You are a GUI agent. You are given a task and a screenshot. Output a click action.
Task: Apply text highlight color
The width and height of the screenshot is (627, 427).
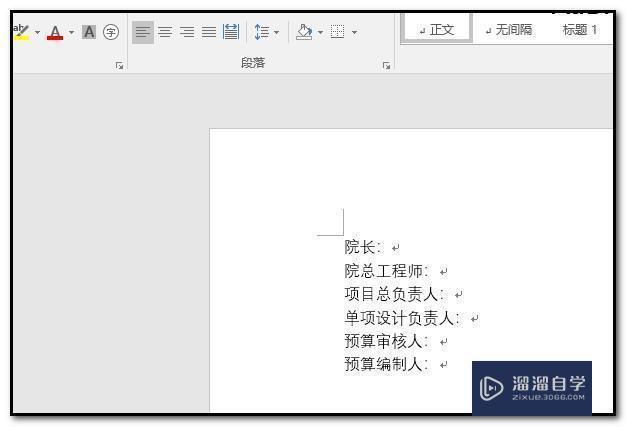[21, 32]
